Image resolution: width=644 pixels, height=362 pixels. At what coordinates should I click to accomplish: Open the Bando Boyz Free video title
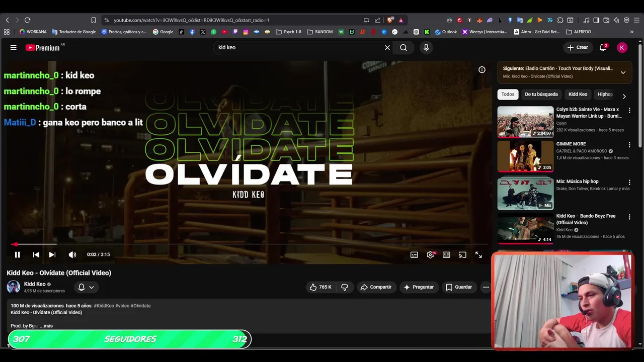[586, 219]
